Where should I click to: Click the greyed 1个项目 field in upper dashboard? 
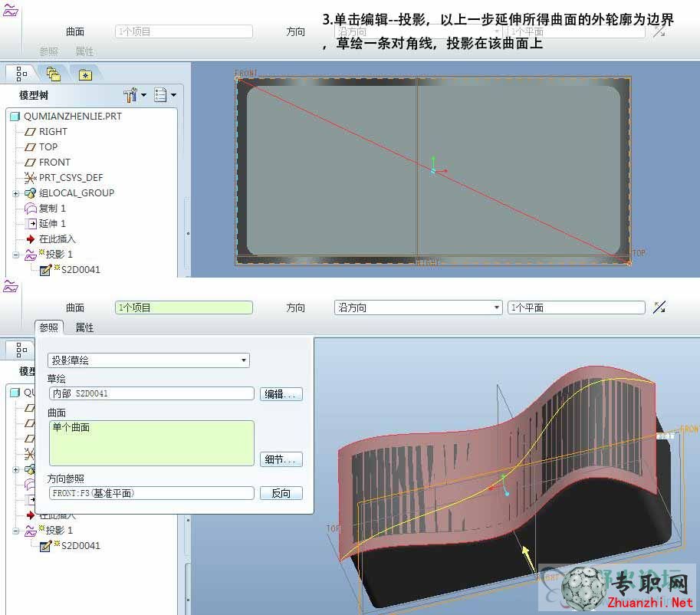pyautogui.click(x=184, y=31)
